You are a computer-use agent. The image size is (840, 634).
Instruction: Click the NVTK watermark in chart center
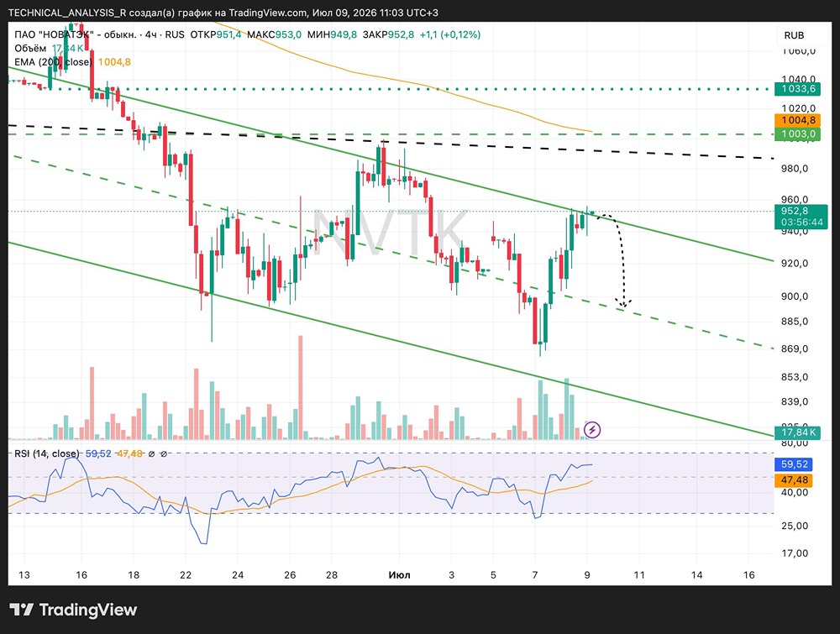[x=390, y=232]
